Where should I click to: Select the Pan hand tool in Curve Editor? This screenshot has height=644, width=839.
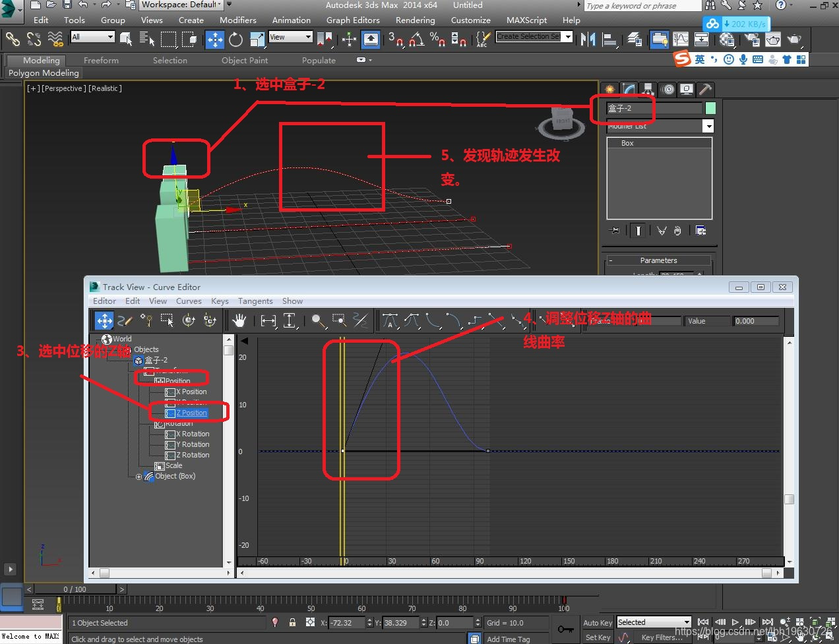point(239,320)
